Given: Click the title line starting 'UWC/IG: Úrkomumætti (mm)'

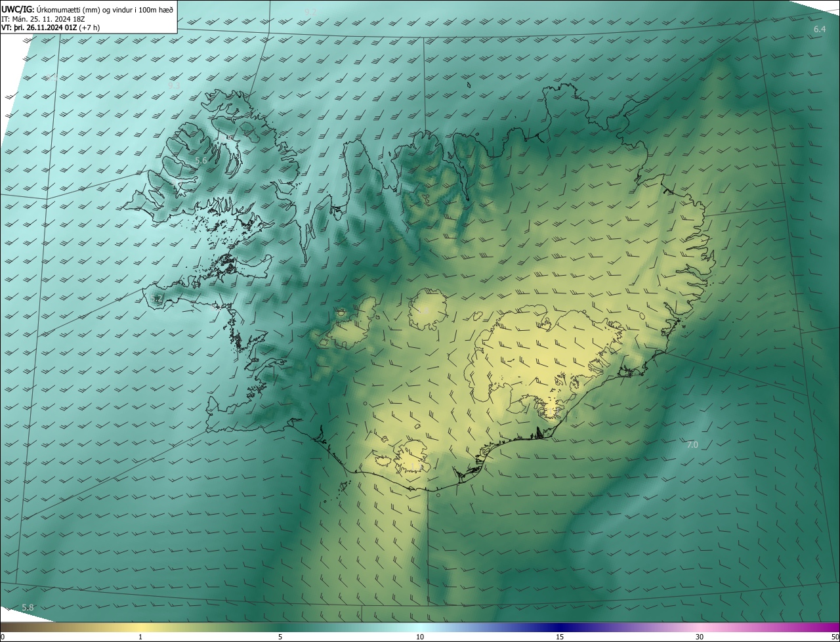Looking at the screenshot, I should pyautogui.click(x=88, y=10).
